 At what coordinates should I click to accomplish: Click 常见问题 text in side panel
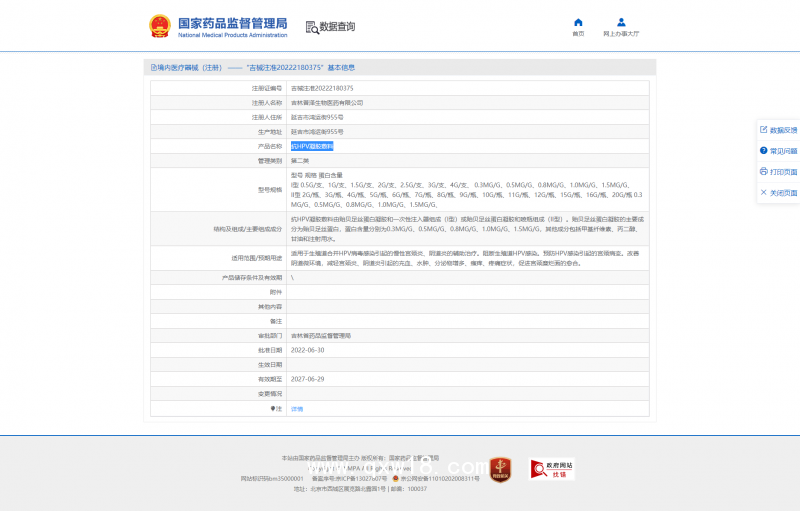pos(784,151)
